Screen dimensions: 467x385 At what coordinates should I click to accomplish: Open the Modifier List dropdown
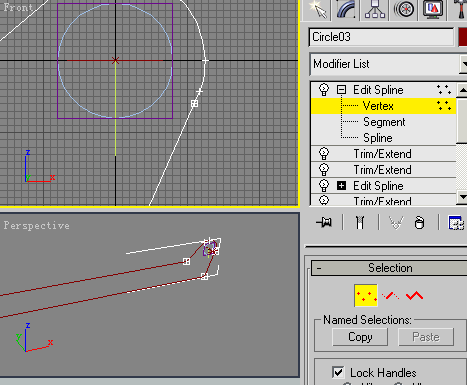point(388,64)
